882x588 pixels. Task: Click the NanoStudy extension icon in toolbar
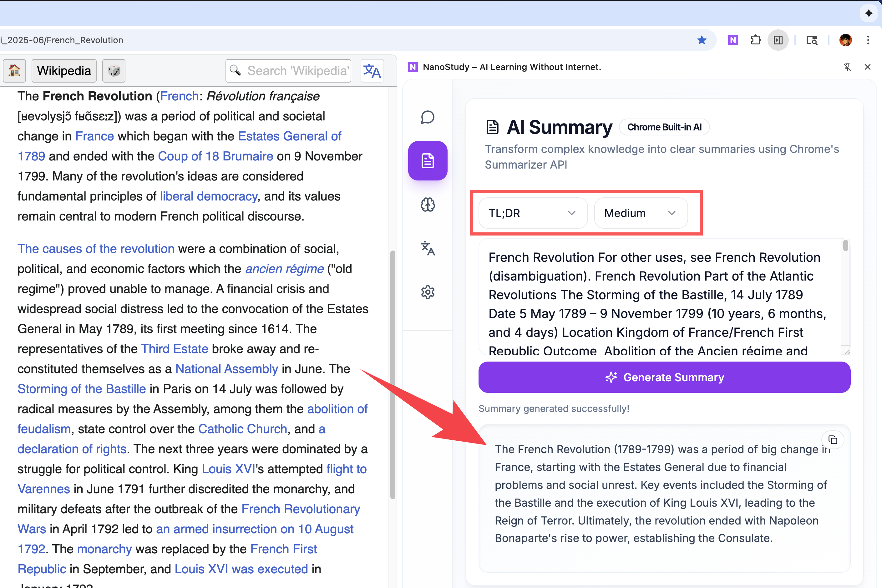click(733, 40)
